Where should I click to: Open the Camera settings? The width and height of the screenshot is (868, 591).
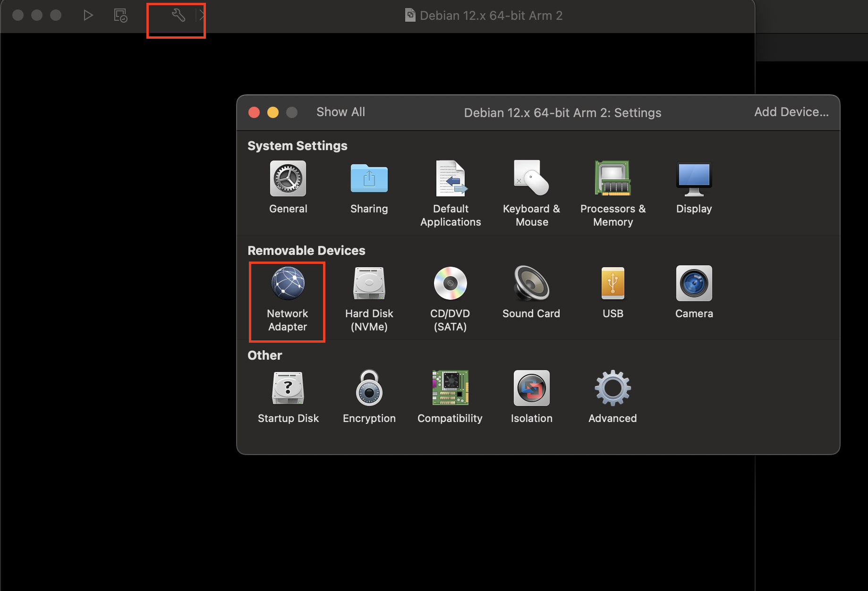tap(693, 293)
